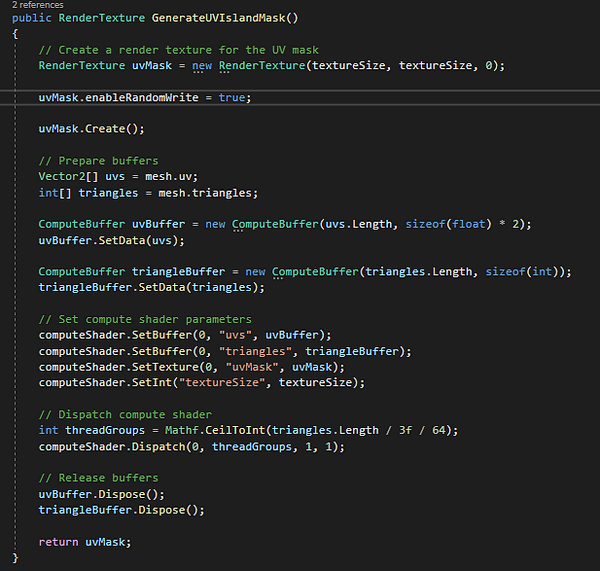Open the '2 references' CodeLens link

pyautogui.click(x=38, y=5)
